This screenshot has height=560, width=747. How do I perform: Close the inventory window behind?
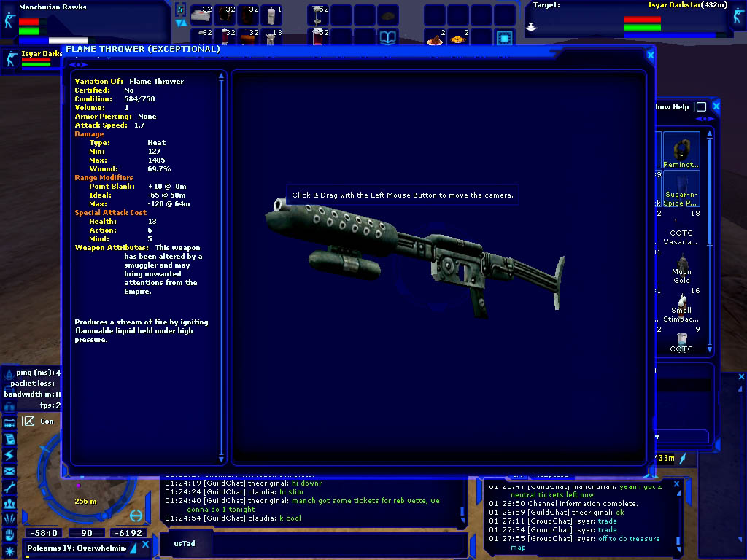click(x=716, y=106)
